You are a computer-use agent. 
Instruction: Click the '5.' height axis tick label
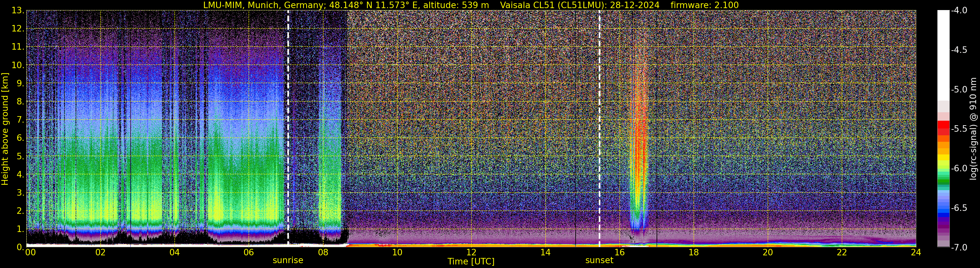(20, 156)
